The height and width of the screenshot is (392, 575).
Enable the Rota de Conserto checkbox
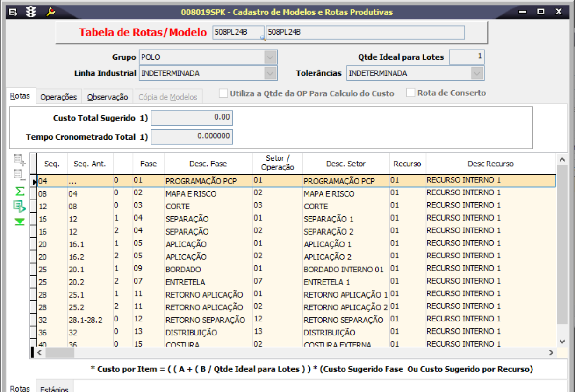(410, 93)
